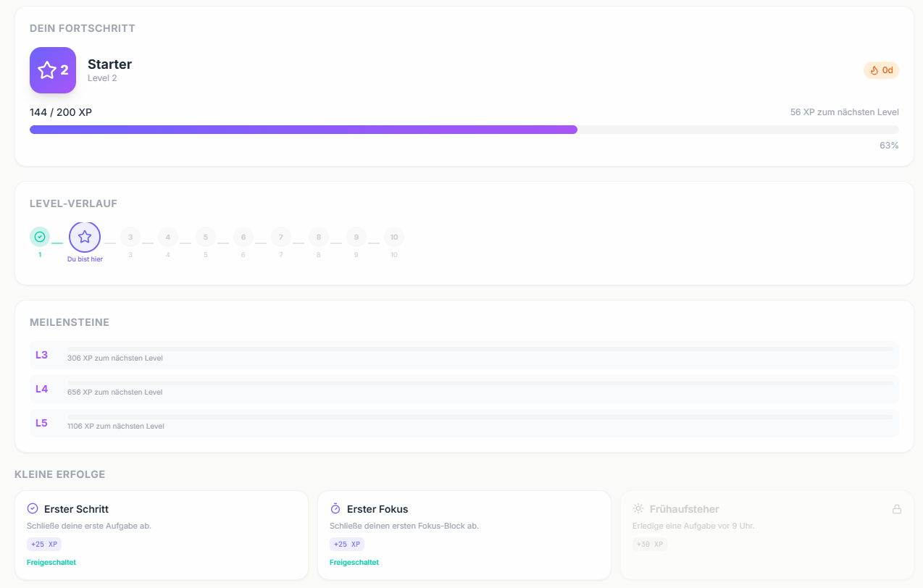Click the timer icon beside Erster Fokus

coord(335,509)
